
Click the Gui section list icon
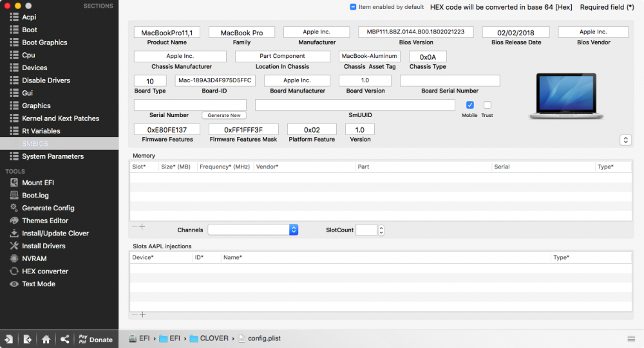click(14, 93)
